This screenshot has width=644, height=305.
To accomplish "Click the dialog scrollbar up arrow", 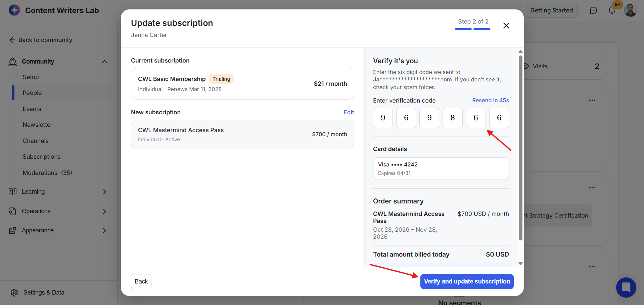I will (520, 51).
